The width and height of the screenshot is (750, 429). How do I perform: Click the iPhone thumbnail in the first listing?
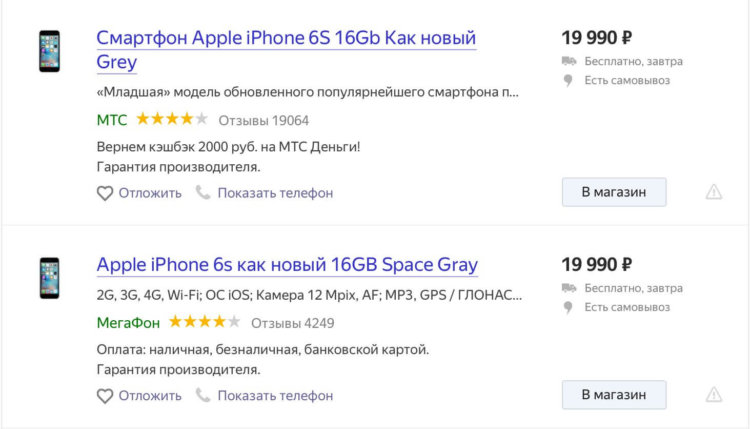pos(49,51)
